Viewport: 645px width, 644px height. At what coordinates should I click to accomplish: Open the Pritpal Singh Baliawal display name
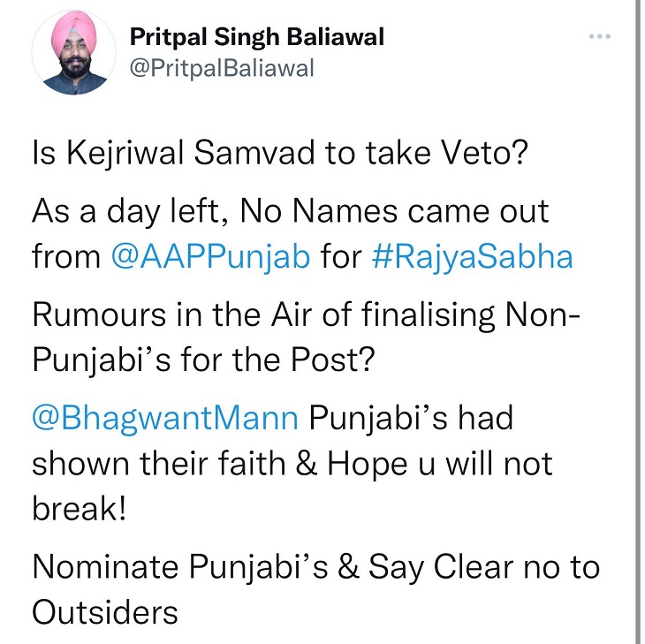pyautogui.click(x=256, y=38)
